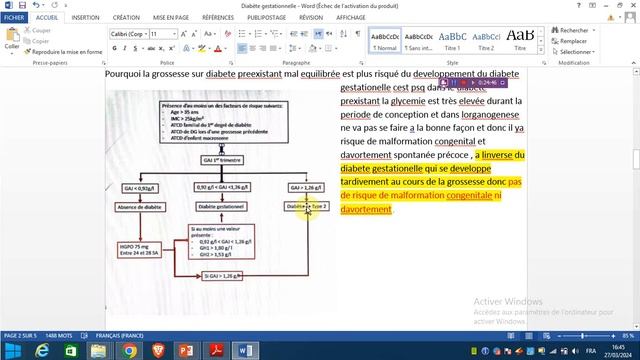Switch to the MISE EN PAGE tab
The image size is (640, 360).
pos(171,18)
